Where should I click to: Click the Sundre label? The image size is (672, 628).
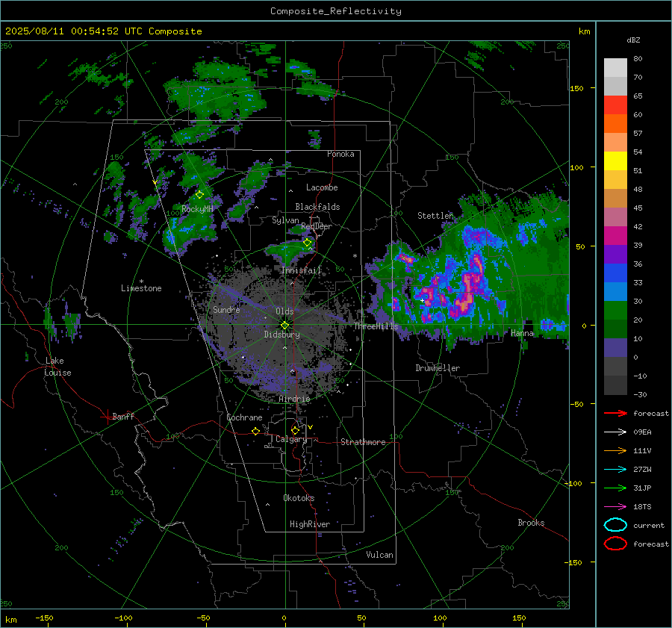(x=226, y=309)
